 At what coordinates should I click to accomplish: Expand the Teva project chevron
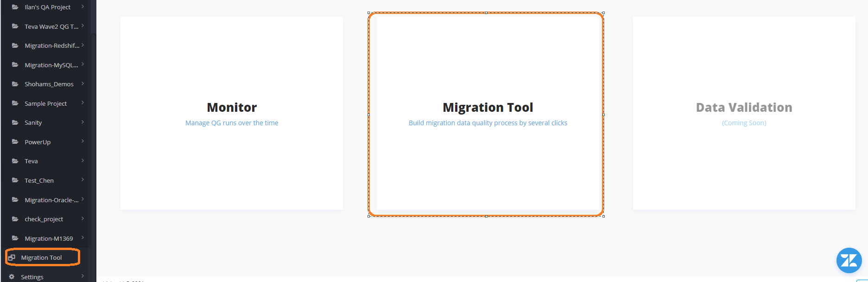coord(82,160)
